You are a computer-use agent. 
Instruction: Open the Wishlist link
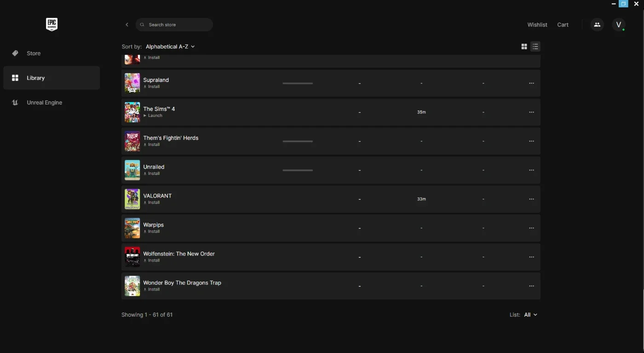coord(537,25)
